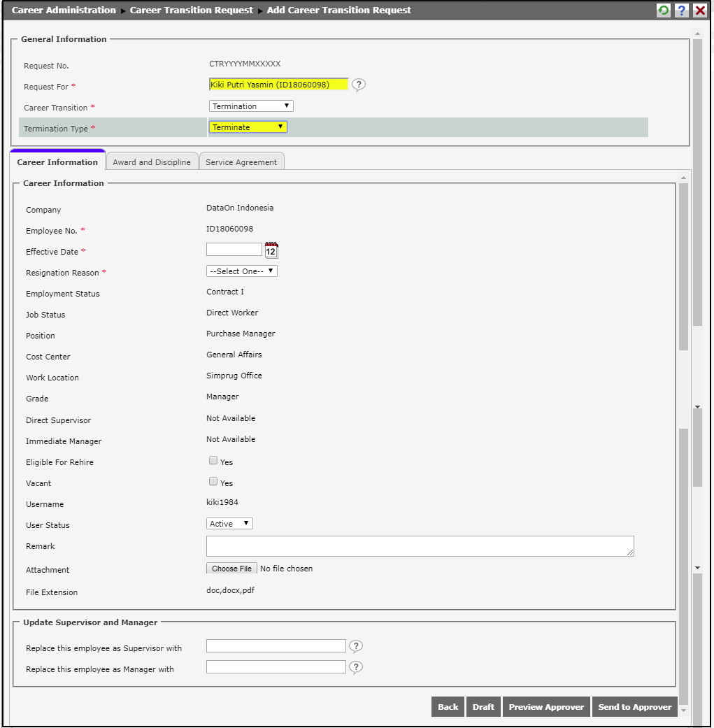Click the red X close icon
The width and height of the screenshot is (714, 728).
point(699,10)
